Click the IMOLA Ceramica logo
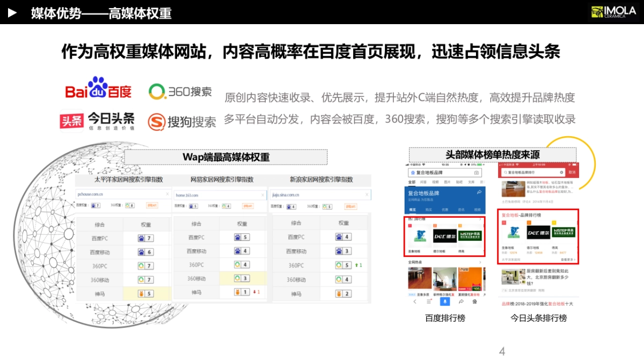This screenshot has width=644, height=362. 613,11
